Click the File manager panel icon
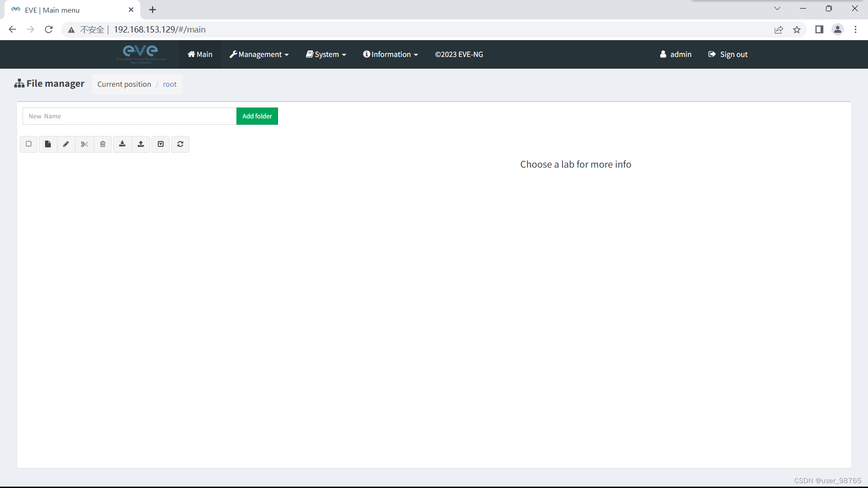 [19, 84]
